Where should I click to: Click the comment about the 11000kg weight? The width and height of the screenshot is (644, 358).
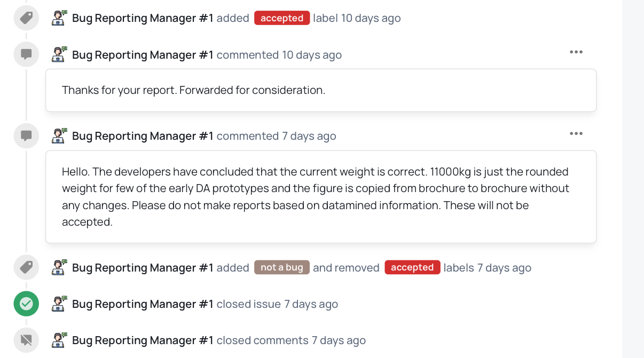click(x=320, y=196)
